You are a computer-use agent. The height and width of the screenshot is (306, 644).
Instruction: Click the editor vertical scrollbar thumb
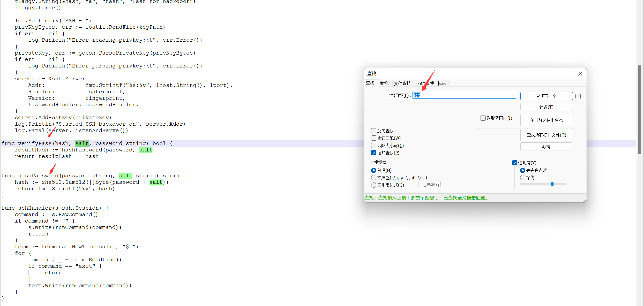click(x=640, y=110)
